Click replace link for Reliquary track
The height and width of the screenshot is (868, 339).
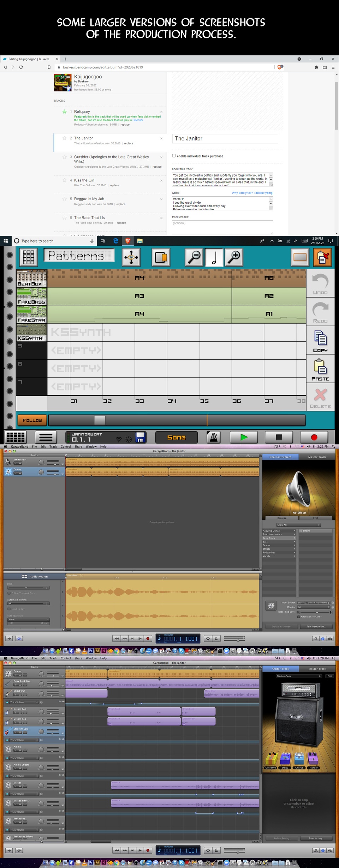tap(125, 125)
